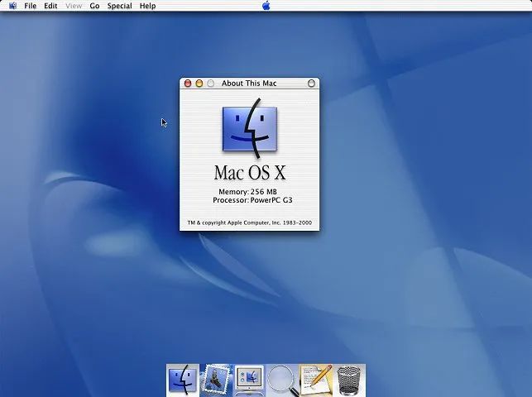The height and width of the screenshot is (397, 532).
Task: Minimize About This Mac with yellow button
Action: coord(199,84)
